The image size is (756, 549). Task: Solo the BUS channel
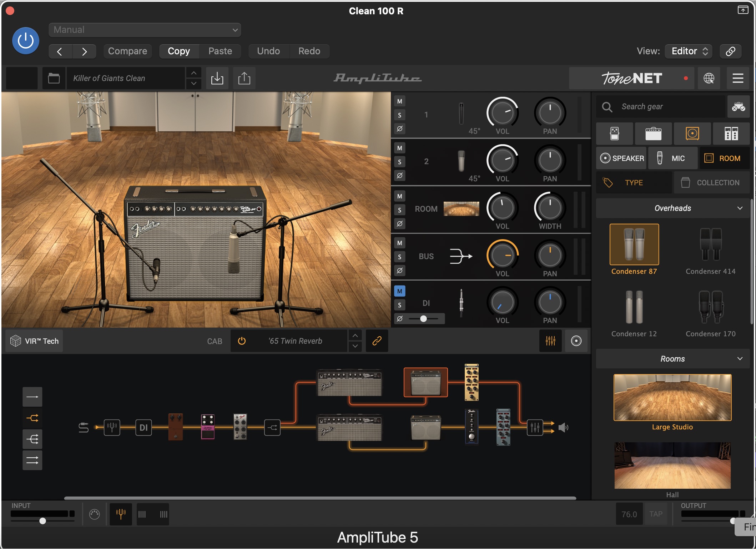[399, 257]
